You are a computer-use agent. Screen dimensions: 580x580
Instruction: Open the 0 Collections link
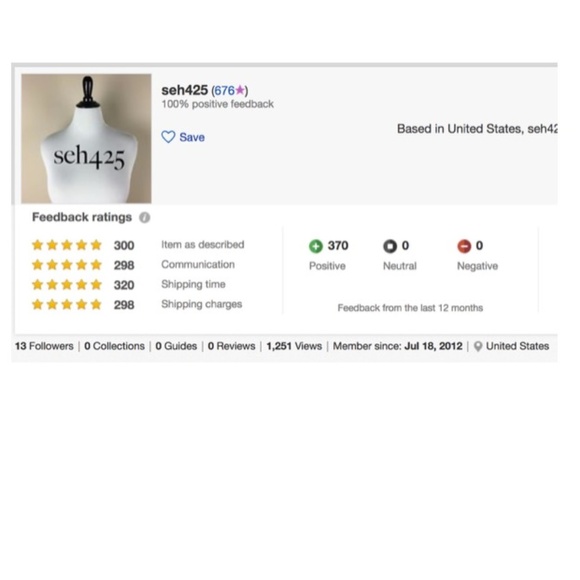[114, 346]
